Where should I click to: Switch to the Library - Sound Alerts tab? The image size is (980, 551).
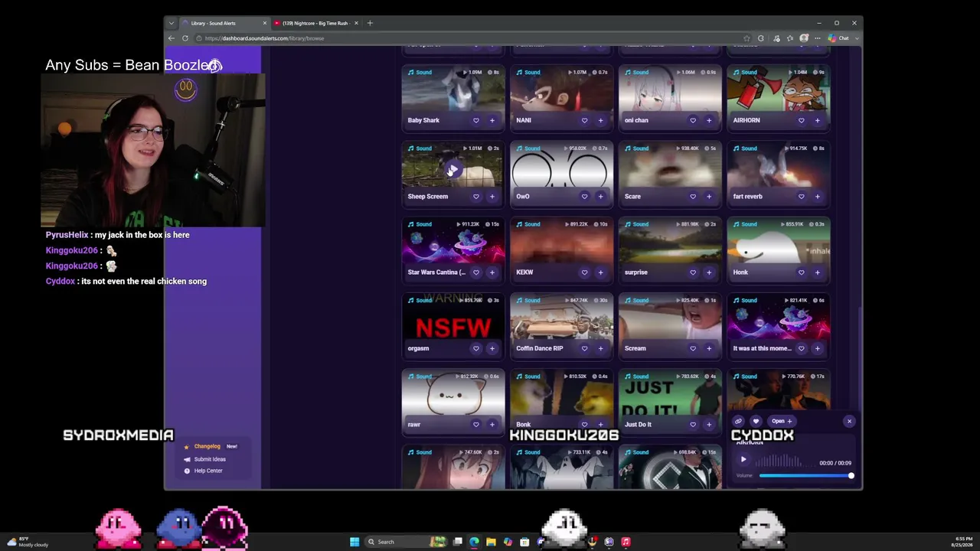(224, 23)
